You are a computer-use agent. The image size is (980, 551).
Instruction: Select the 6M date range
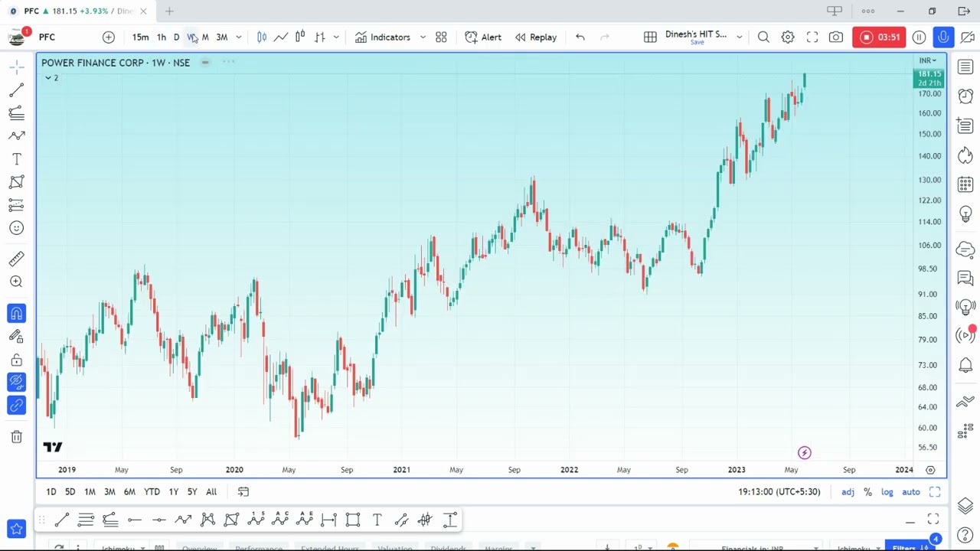[129, 492]
